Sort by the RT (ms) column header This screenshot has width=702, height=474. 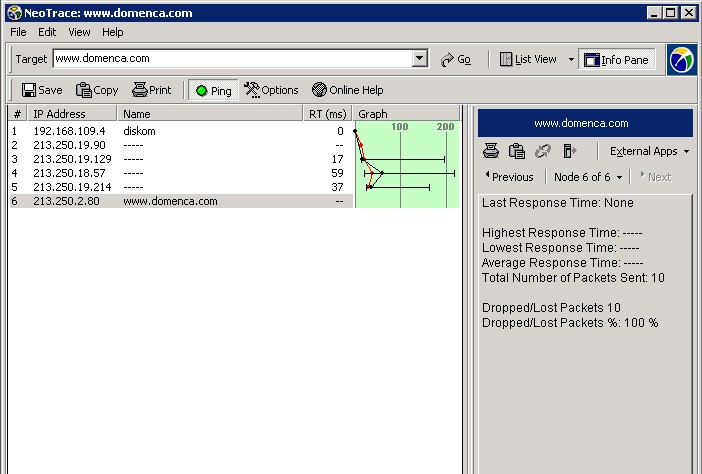point(328,114)
